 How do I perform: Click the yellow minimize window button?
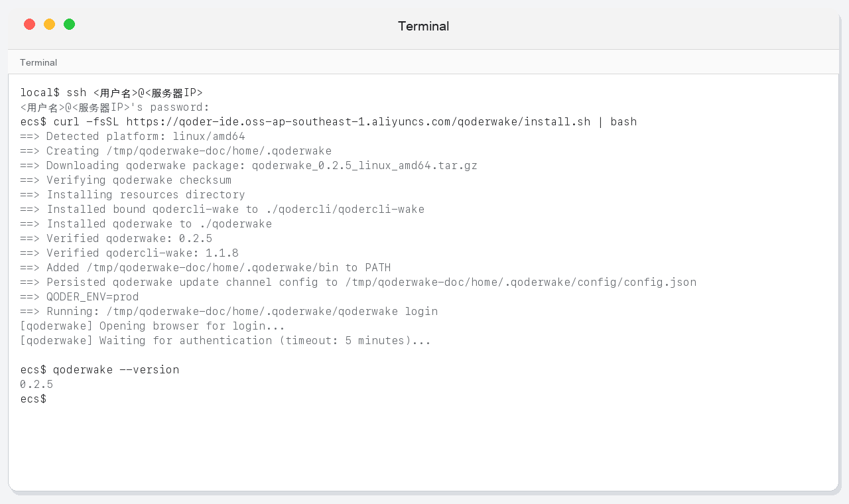[49, 25]
